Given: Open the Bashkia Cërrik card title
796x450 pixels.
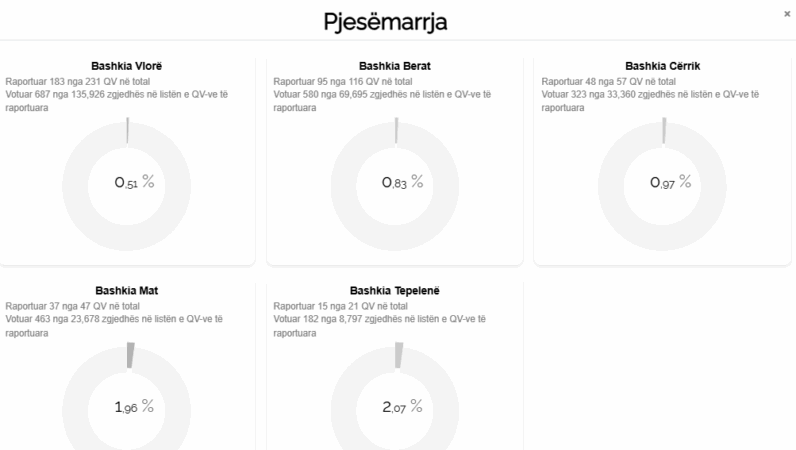Looking at the screenshot, I should (x=662, y=66).
